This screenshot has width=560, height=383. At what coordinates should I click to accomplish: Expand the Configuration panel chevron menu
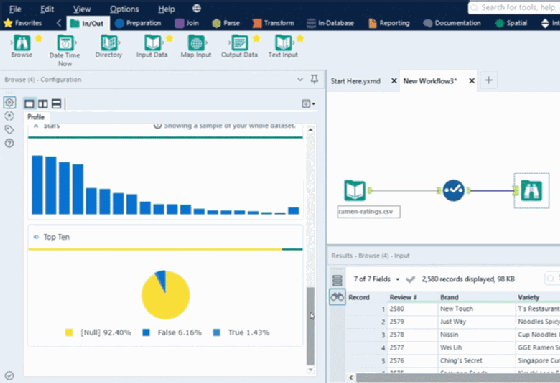tap(300, 79)
